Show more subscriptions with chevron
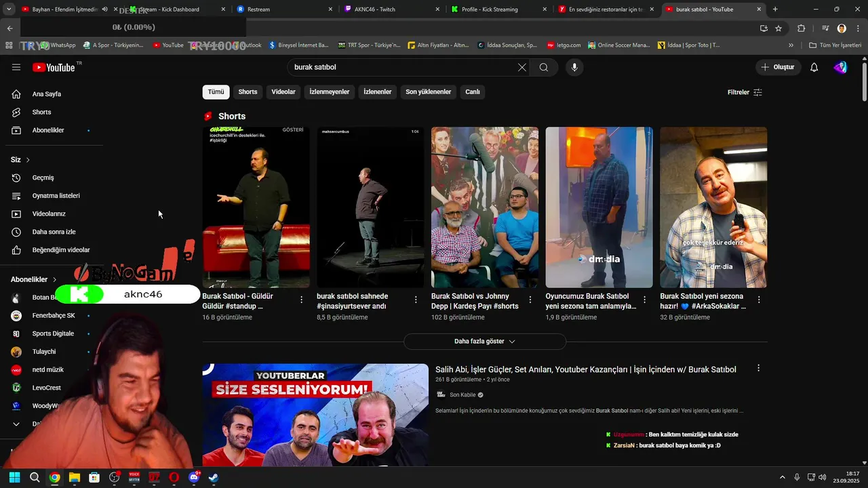Image resolution: width=868 pixels, height=488 pixels. point(16,424)
